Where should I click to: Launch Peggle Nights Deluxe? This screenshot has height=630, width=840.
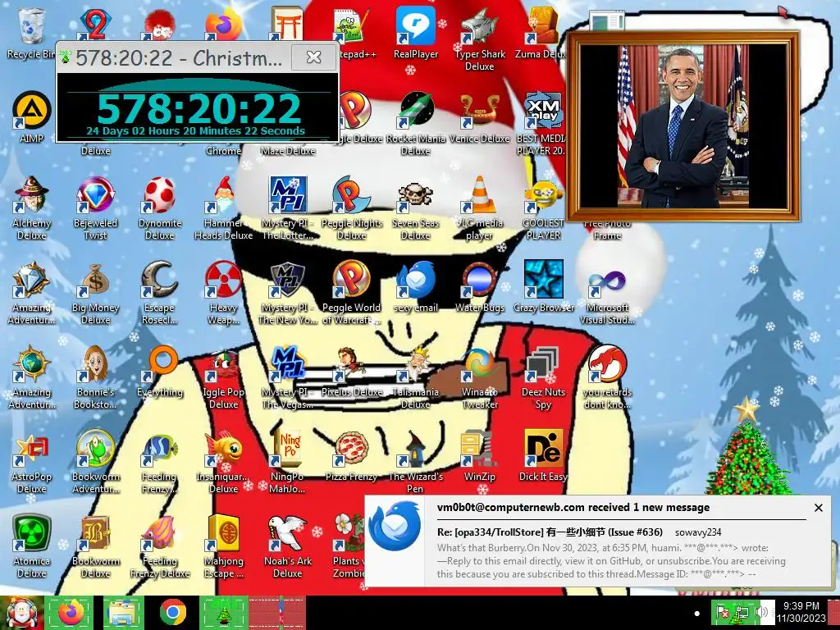coord(351,194)
